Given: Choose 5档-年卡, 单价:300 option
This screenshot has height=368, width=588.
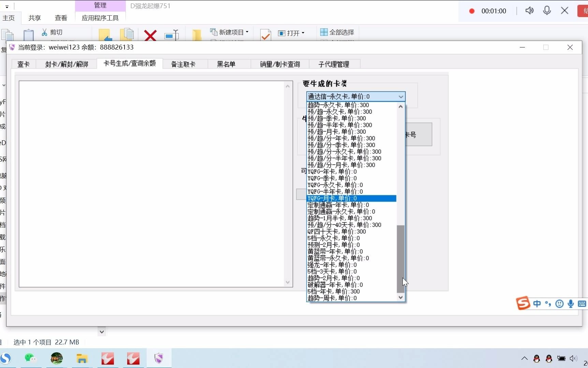Looking at the screenshot, I should [x=351, y=292].
